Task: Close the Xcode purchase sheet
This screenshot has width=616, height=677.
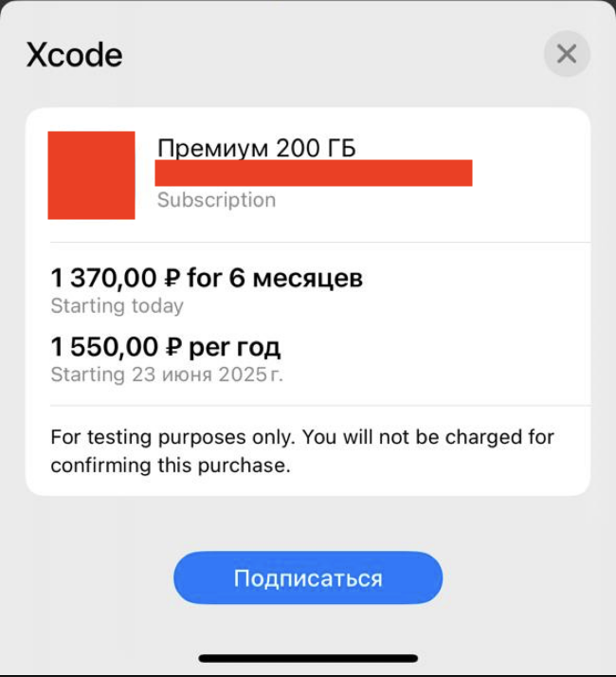Action: (567, 54)
